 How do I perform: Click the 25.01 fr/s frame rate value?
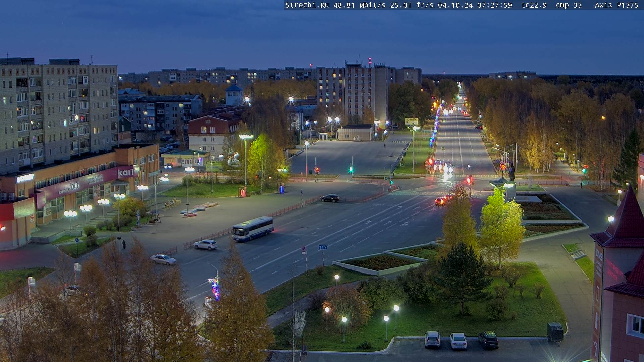pos(412,5)
